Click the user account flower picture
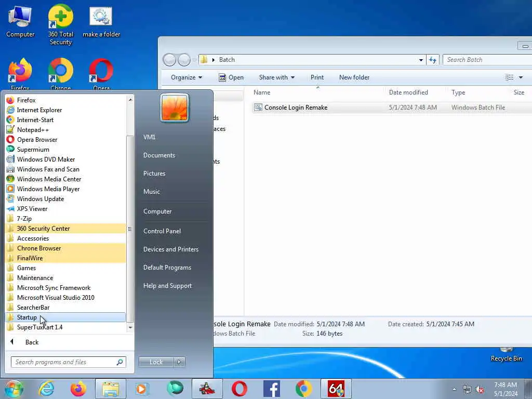 click(x=175, y=108)
